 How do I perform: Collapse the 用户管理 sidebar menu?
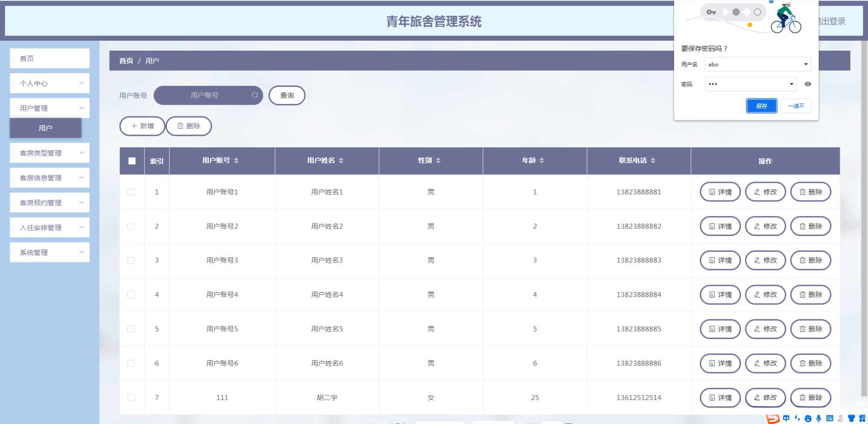coord(50,108)
